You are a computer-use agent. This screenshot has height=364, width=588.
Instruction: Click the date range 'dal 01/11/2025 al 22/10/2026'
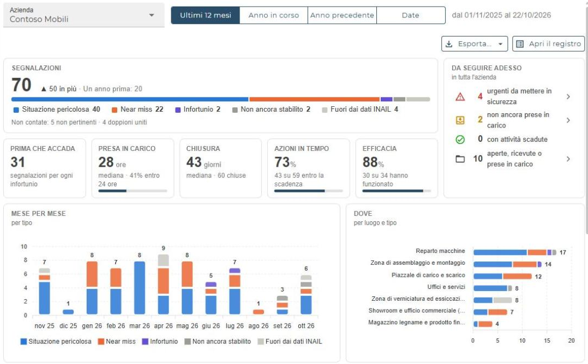point(501,15)
